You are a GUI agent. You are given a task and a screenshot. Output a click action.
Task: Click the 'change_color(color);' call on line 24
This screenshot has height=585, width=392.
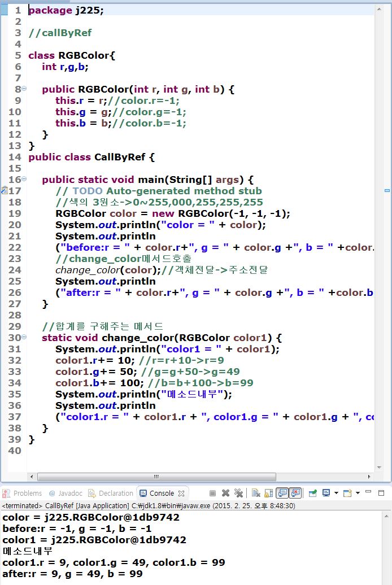[x=108, y=270]
